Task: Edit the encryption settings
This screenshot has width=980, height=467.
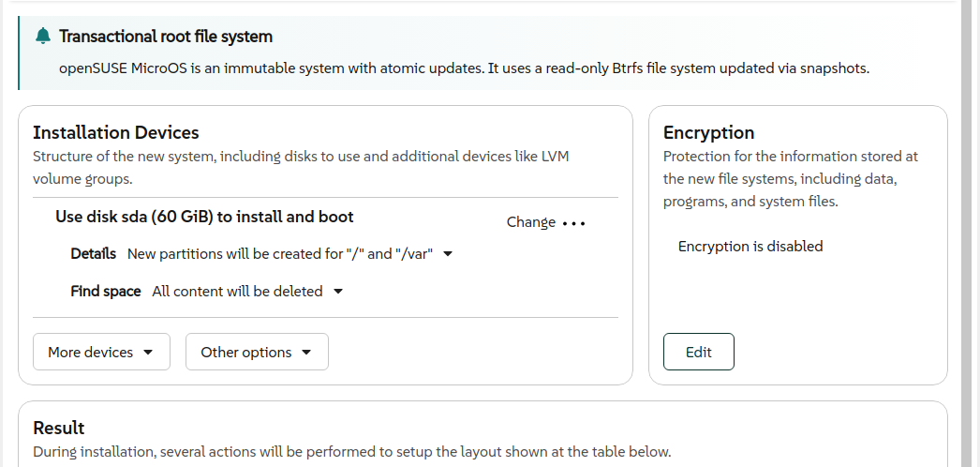Action: pos(699,352)
